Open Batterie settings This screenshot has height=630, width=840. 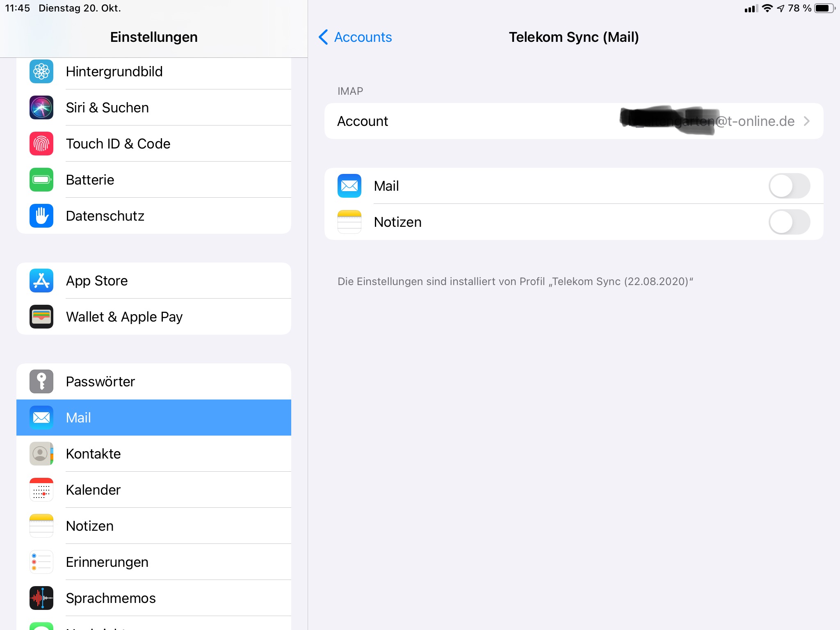(154, 180)
